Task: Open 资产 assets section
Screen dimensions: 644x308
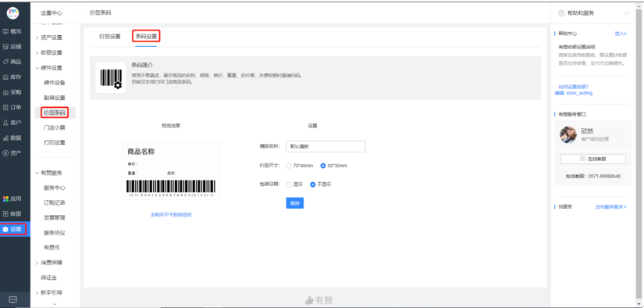Action: pos(12,153)
